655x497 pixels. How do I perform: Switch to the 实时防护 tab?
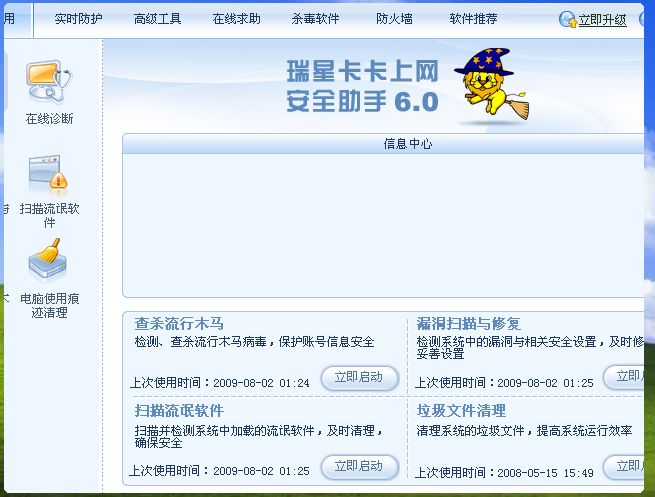tap(79, 19)
